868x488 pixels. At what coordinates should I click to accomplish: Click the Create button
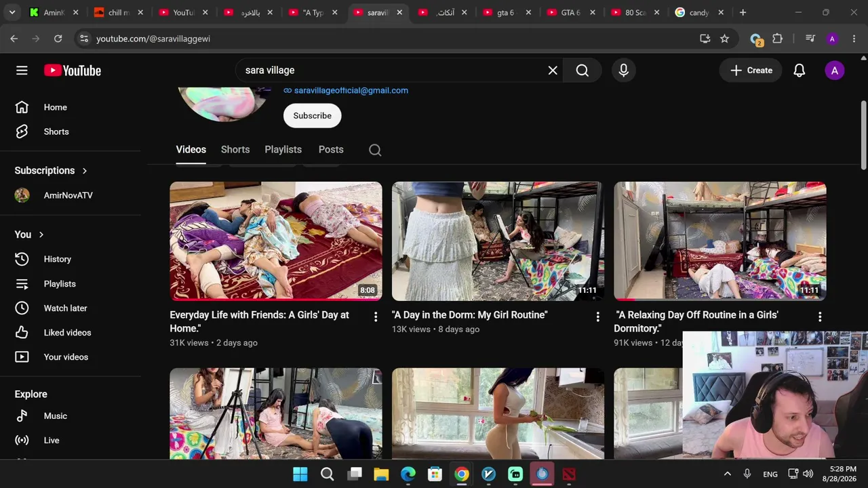pyautogui.click(x=751, y=70)
